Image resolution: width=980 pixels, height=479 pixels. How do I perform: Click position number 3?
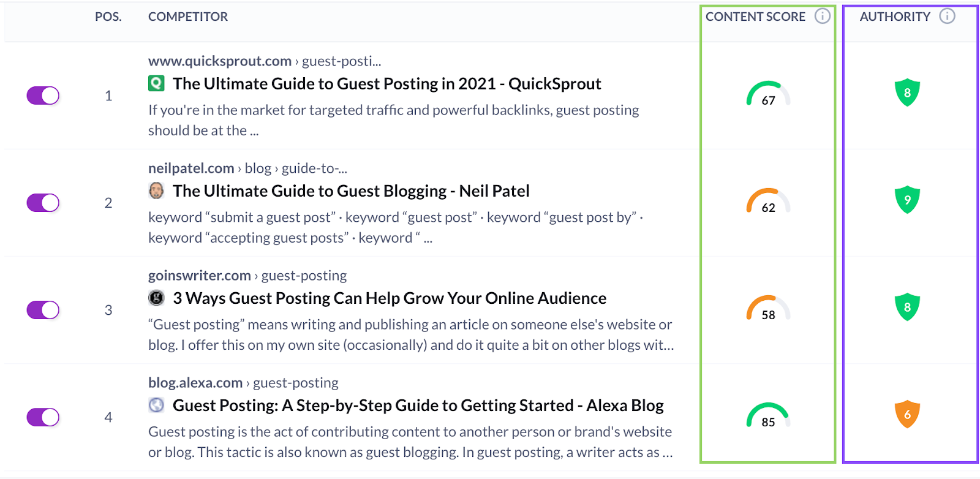click(x=108, y=310)
